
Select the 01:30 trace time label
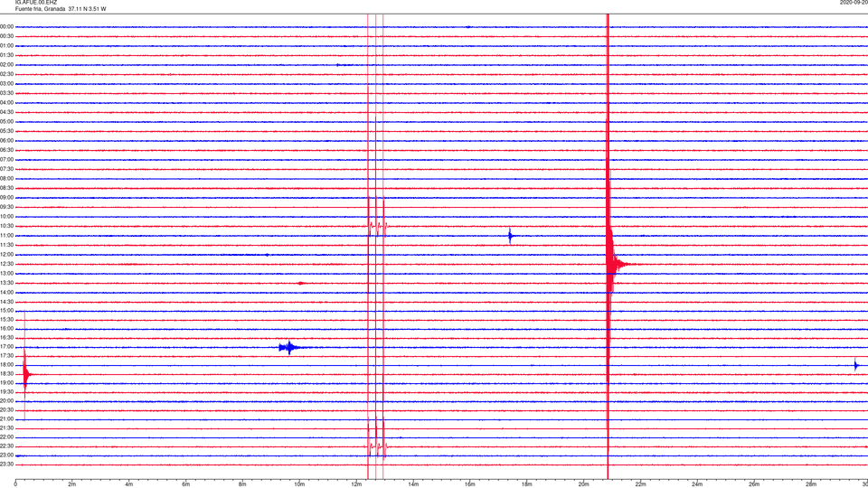pos(6,55)
